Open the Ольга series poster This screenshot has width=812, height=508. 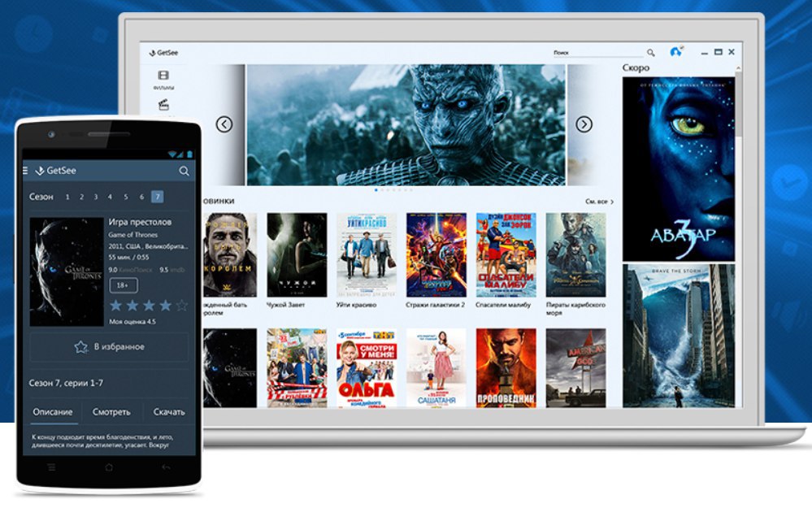(367, 368)
